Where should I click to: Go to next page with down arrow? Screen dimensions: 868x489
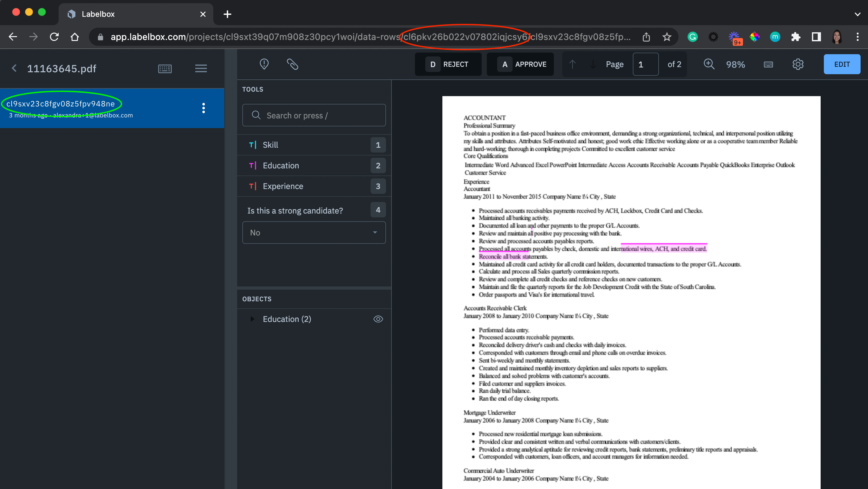click(593, 64)
